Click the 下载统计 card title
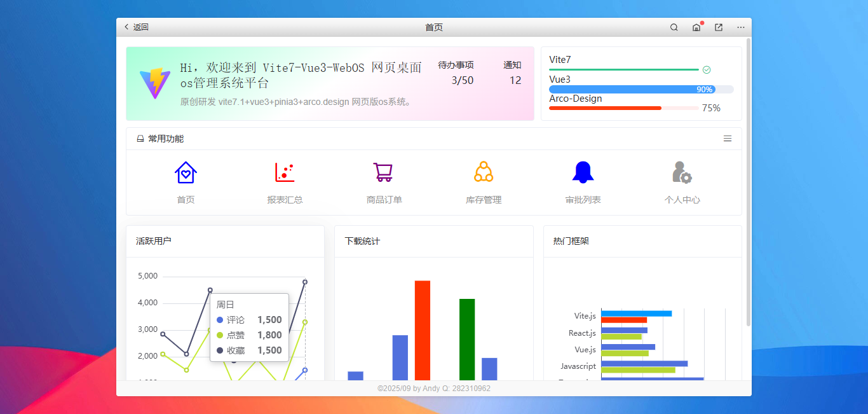Image resolution: width=868 pixels, height=414 pixels. pyautogui.click(x=362, y=241)
